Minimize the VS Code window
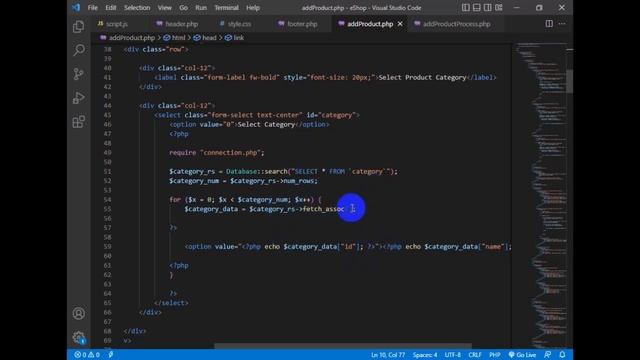The image size is (640, 360). [x=517, y=7]
